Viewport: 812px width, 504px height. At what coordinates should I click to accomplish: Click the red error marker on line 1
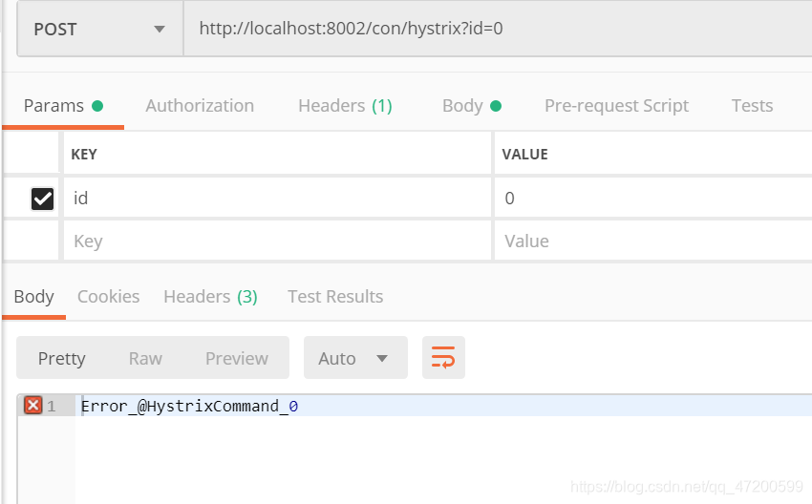[33, 405]
